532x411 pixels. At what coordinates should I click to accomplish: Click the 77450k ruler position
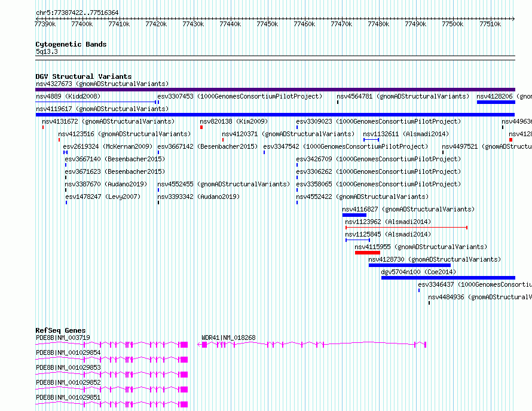(x=267, y=24)
